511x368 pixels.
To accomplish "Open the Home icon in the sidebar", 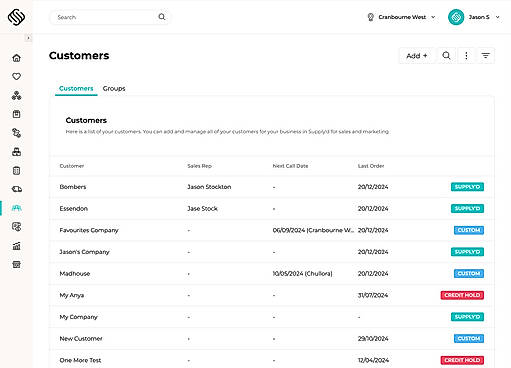I will [16, 58].
